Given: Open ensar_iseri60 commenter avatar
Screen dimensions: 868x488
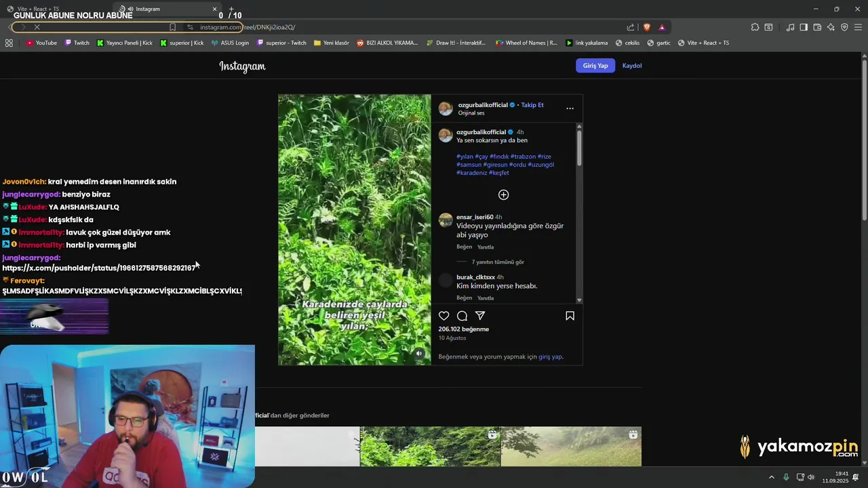Looking at the screenshot, I should click(446, 220).
